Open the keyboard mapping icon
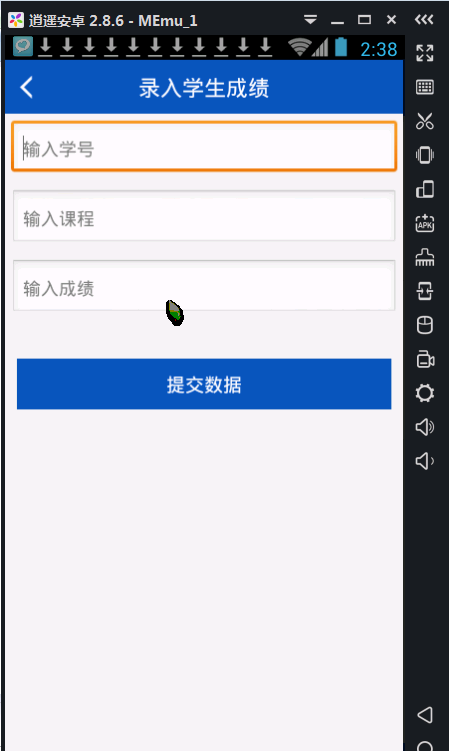Viewport: 449px width, 751px height. [x=425, y=87]
